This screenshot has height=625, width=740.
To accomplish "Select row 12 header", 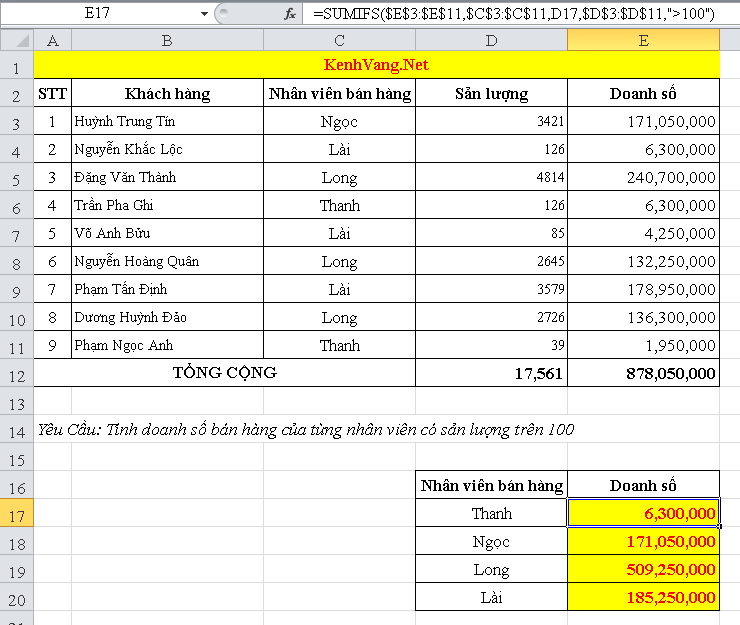I will pos(17,373).
